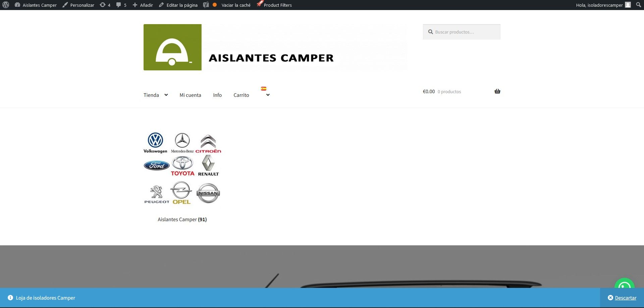Open Product Filters in admin bar
This screenshot has width=644, height=308.
(274, 5)
